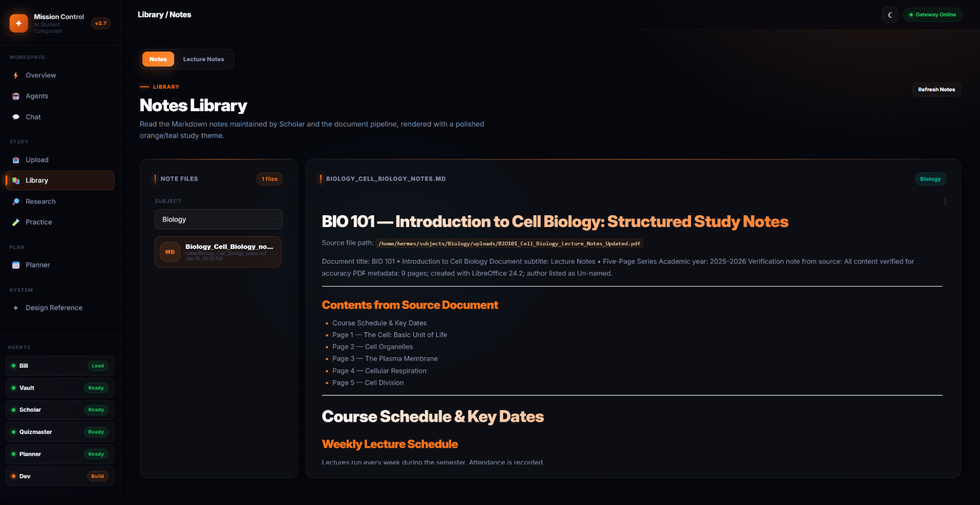Click the Build badge next to Dev
The height and width of the screenshot is (505, 980).
[x=97, y=476]
